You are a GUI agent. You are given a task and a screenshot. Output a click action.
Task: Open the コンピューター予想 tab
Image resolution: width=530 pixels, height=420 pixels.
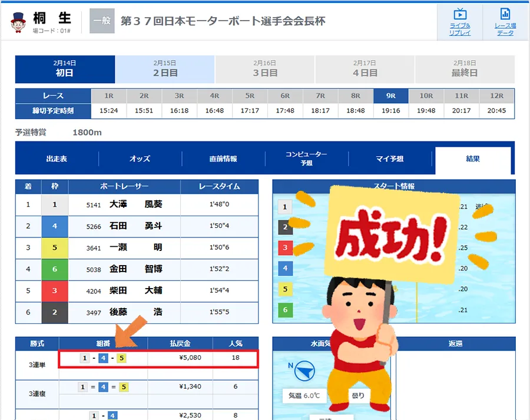306,159
